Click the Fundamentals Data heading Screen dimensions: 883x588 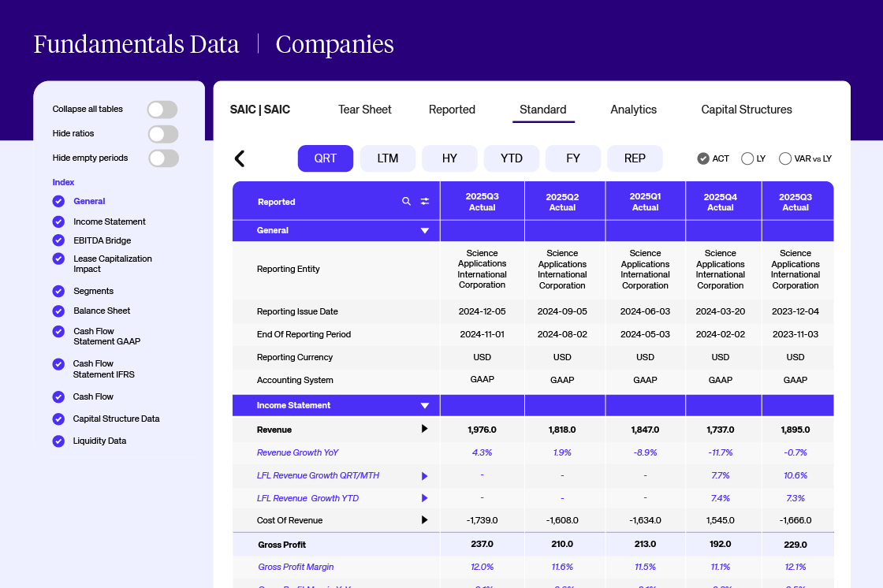point(136,44)
